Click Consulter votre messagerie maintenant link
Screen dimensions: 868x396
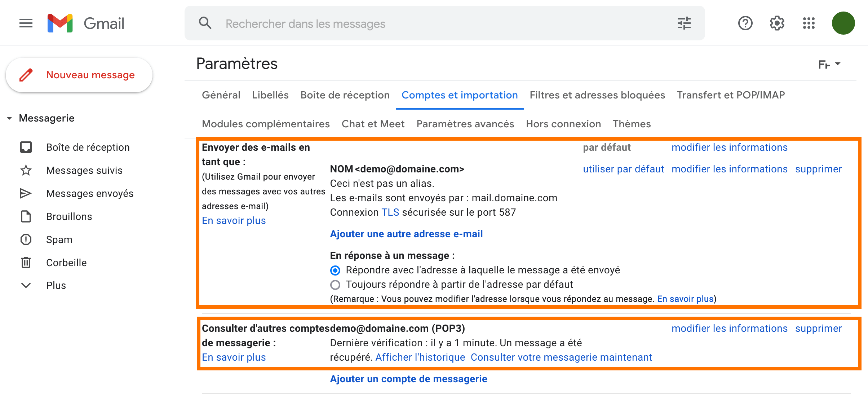pyautogui.click(x=561, y=357)
